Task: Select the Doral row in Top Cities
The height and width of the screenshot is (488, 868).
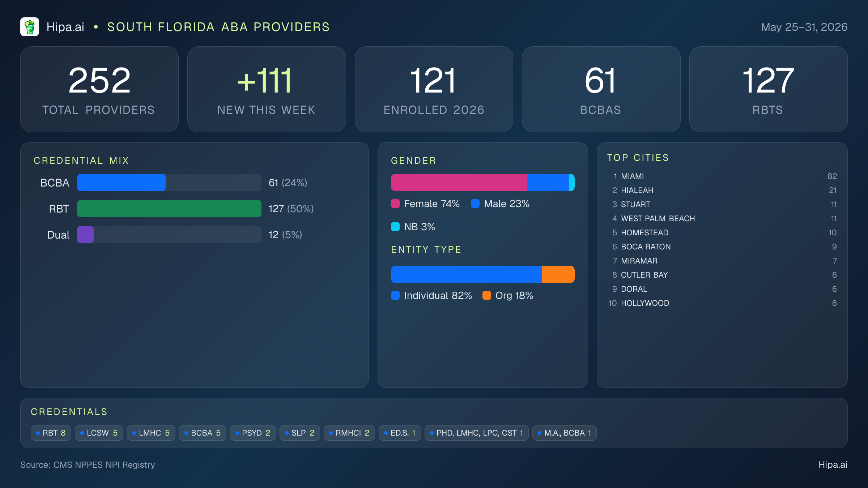Action: (722, 289)
